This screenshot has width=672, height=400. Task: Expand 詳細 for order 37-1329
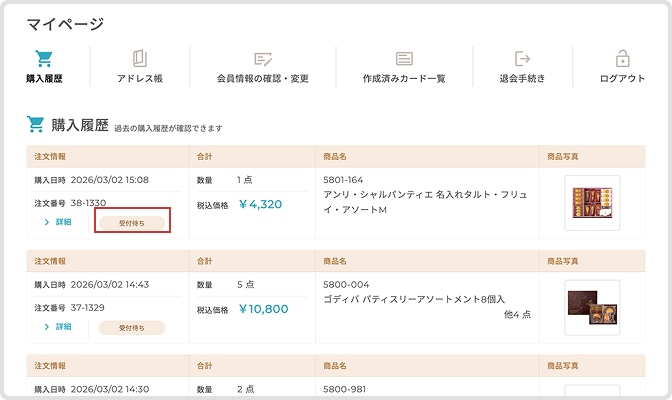point(58,327)
